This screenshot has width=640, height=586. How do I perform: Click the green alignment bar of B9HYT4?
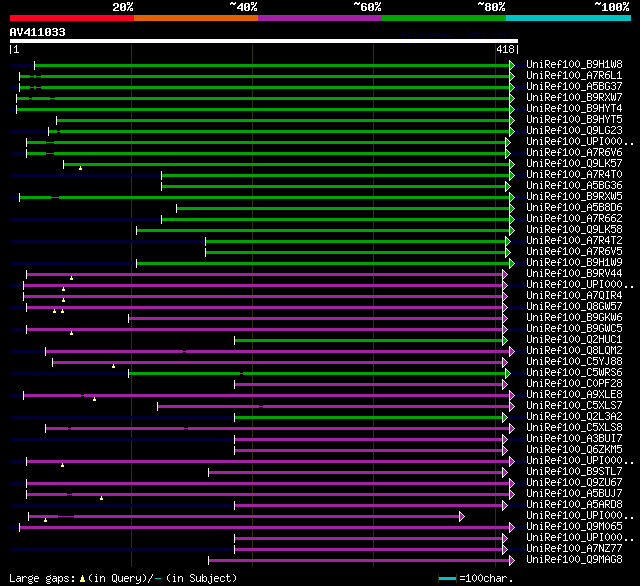[x=263, y=109]
